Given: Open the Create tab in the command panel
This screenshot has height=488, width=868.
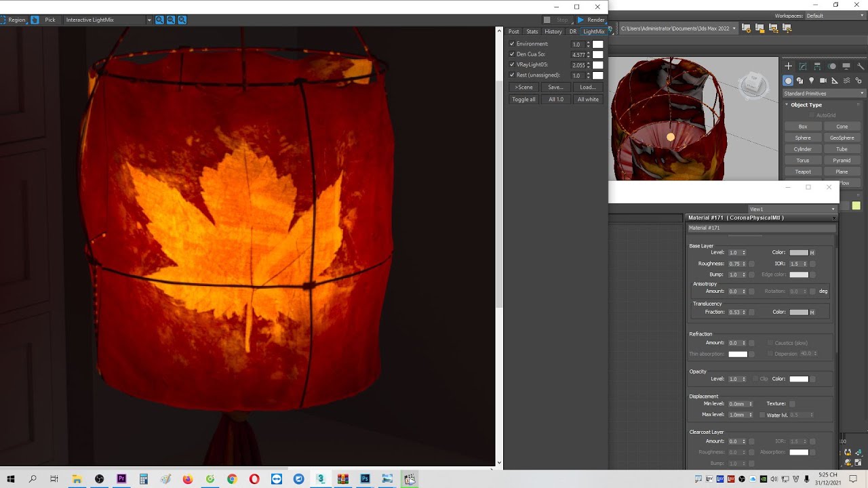Looking at the screenshot, I should coord(788,66).
